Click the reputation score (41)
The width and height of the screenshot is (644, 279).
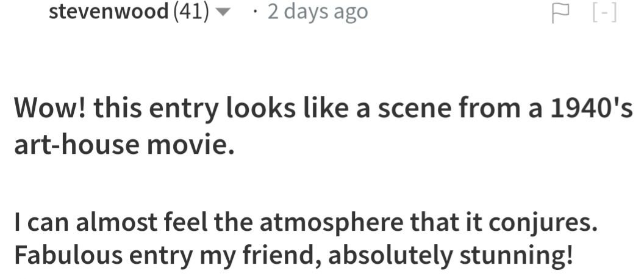[x=191, y=12]
